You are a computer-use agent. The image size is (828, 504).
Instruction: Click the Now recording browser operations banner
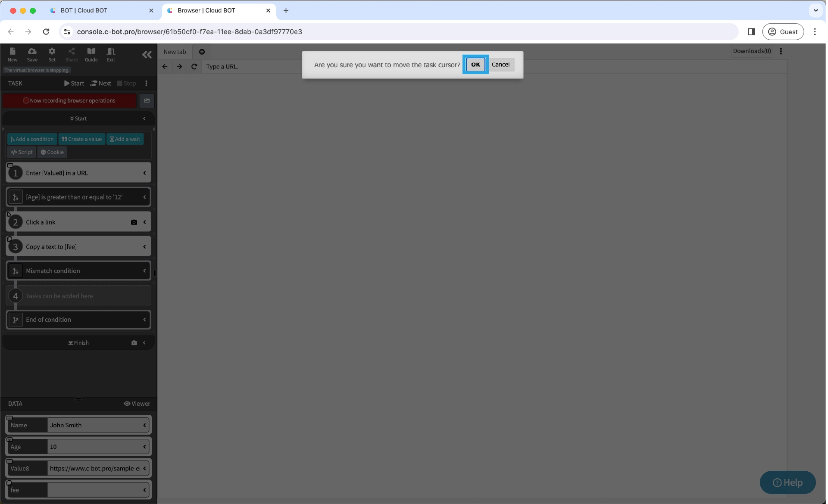(69, 100)
